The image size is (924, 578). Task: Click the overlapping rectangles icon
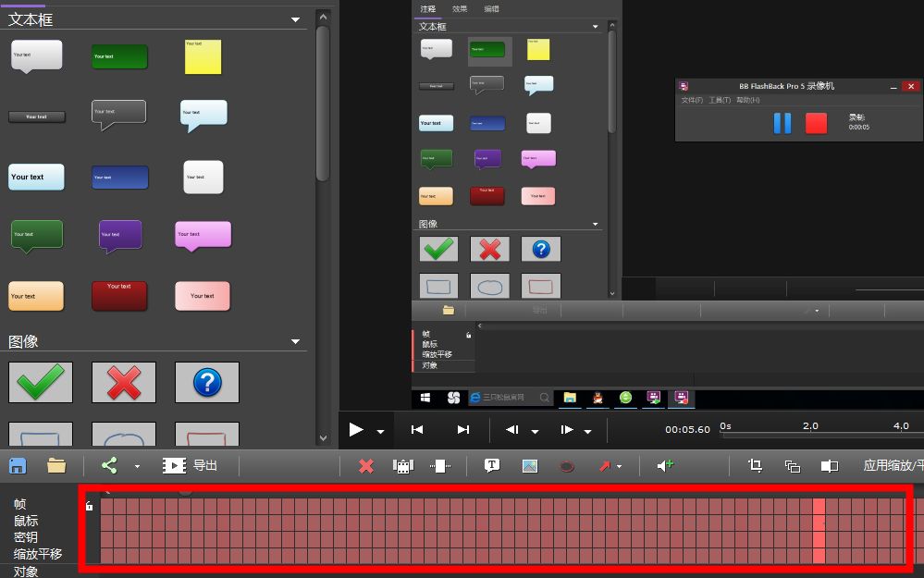pyautogui.click(x=793, y=467)
